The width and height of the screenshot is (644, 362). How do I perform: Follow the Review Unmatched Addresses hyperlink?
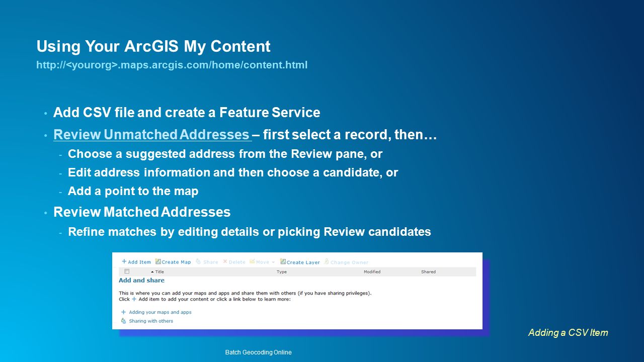[151, 135]
